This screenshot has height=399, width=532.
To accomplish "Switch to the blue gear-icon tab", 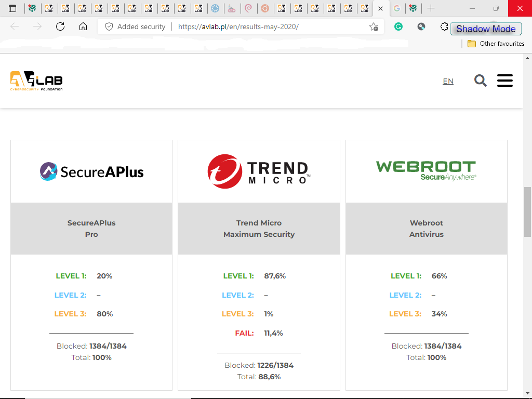I will (215, 8).
